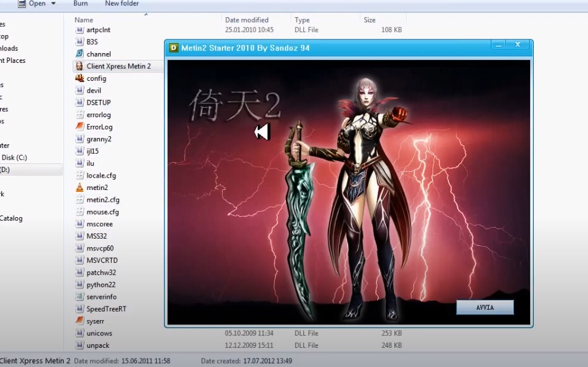Select the ijl15 file icon
This screenshot has height=367, width=588.
tap(80, 151)
